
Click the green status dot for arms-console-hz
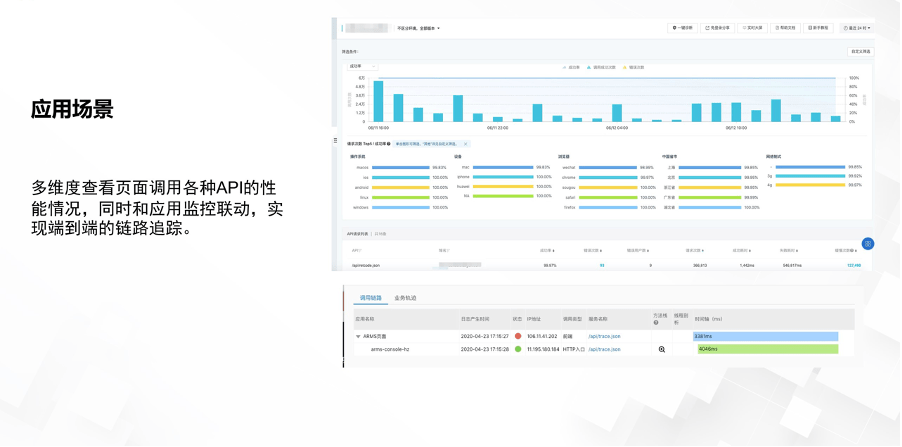pyautogui.click(x=518, y=350)
